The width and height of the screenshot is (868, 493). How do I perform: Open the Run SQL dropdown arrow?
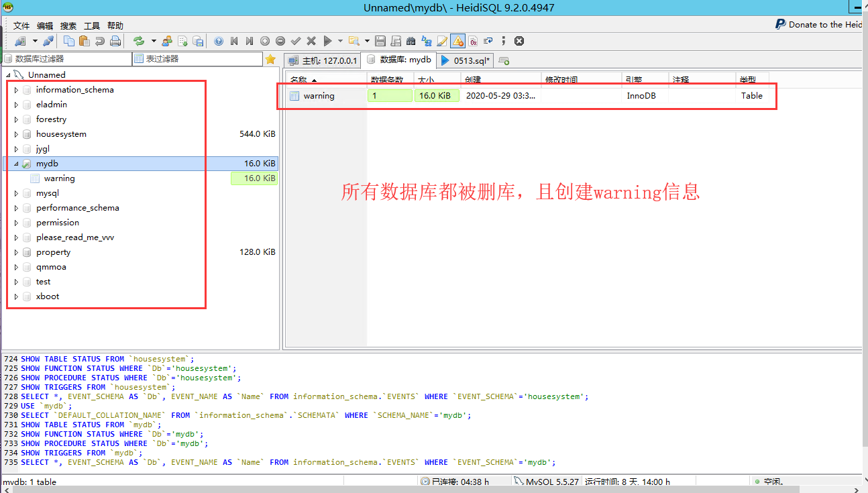pyautogui.click(x=340, y=41)
